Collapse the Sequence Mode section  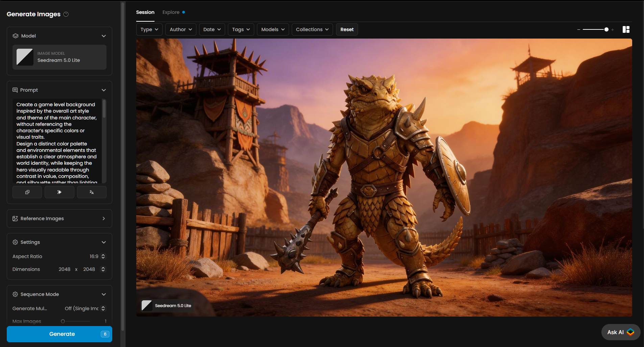coord(103,294)
